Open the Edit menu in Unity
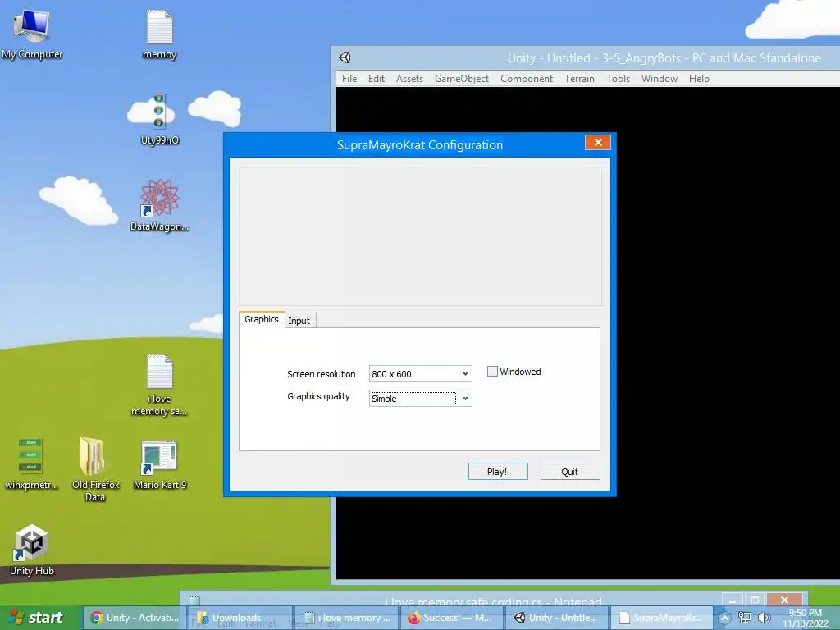The image size is (840, 630). pos(376,79)
